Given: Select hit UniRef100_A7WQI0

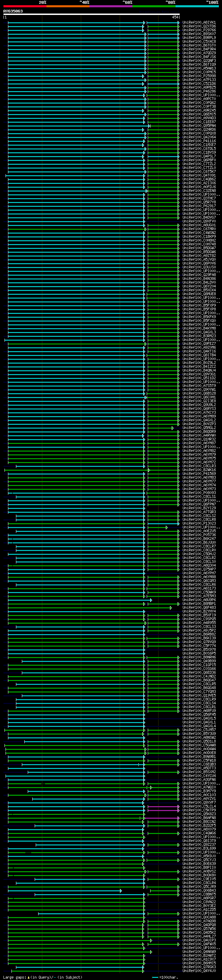Looking at the screenshot, I should (199, 787).
